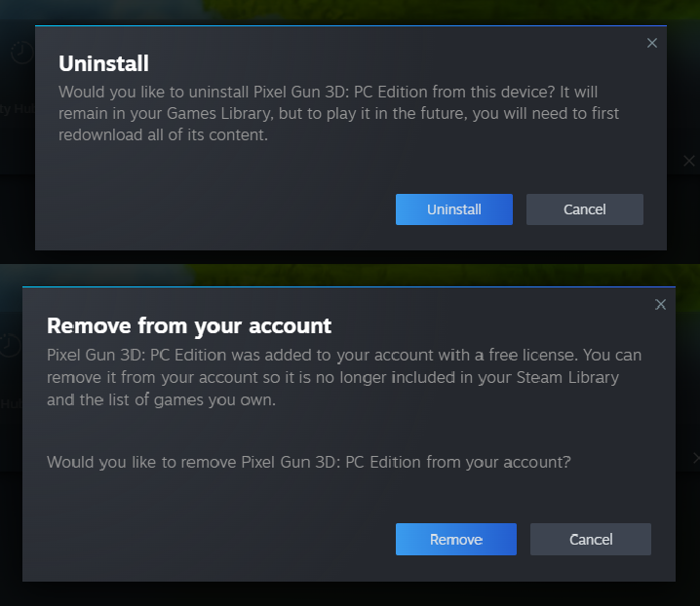This screenshot has width=700, height=606.
Task: Close the Uninstall dialog with its X
Action: point(652,43)
